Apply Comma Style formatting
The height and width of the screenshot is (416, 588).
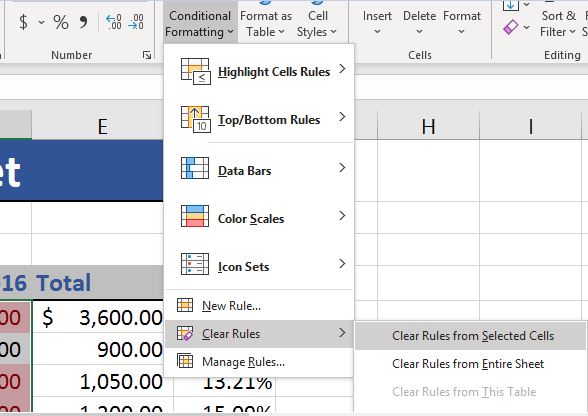point(83,22)
